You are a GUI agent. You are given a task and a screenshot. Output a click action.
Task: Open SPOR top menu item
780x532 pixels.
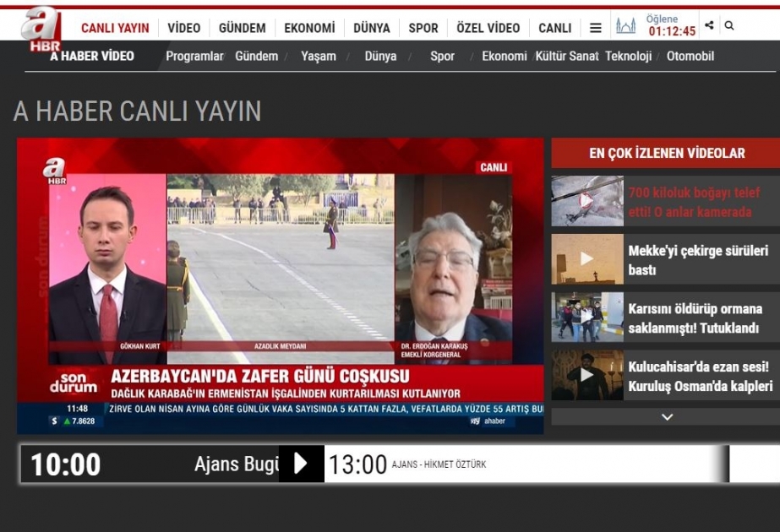coord(423,29)
